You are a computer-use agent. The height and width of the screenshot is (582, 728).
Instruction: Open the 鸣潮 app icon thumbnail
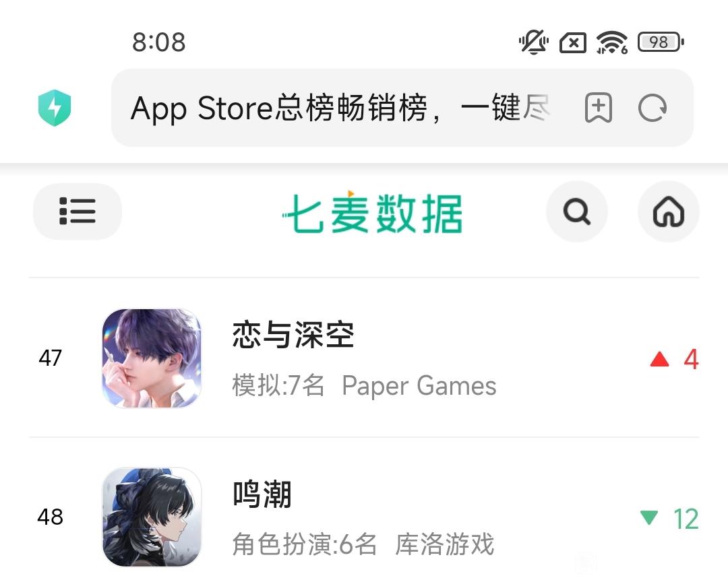pyautogui.click(x=152, y=517)
